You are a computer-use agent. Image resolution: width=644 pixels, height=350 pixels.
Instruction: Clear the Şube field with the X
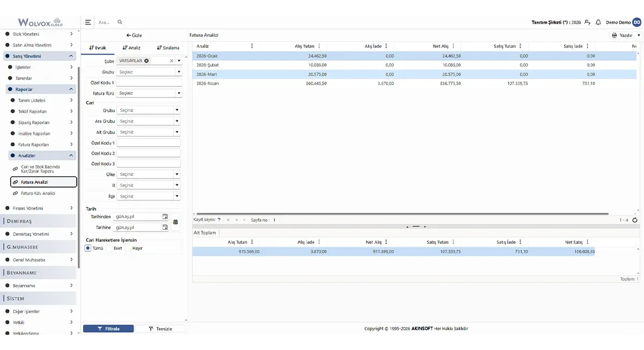[172, 61]
